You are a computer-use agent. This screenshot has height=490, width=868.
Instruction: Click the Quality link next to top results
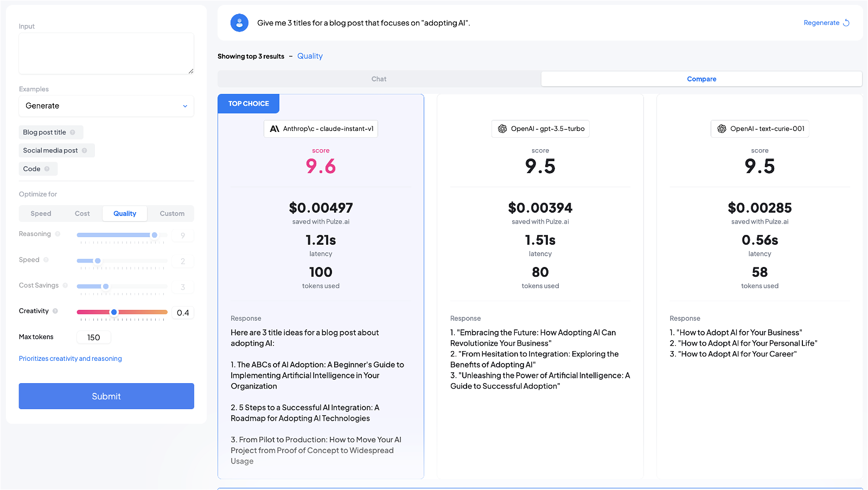point(310,56)
